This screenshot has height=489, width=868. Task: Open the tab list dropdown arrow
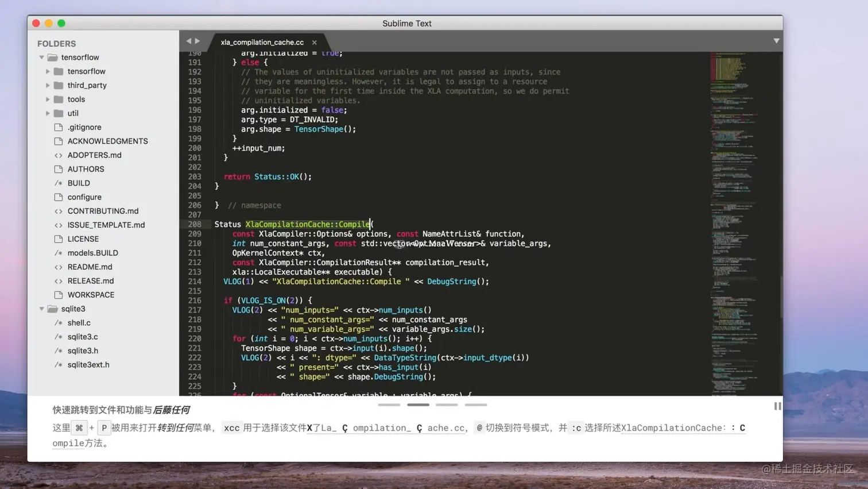tap(776, 41)
